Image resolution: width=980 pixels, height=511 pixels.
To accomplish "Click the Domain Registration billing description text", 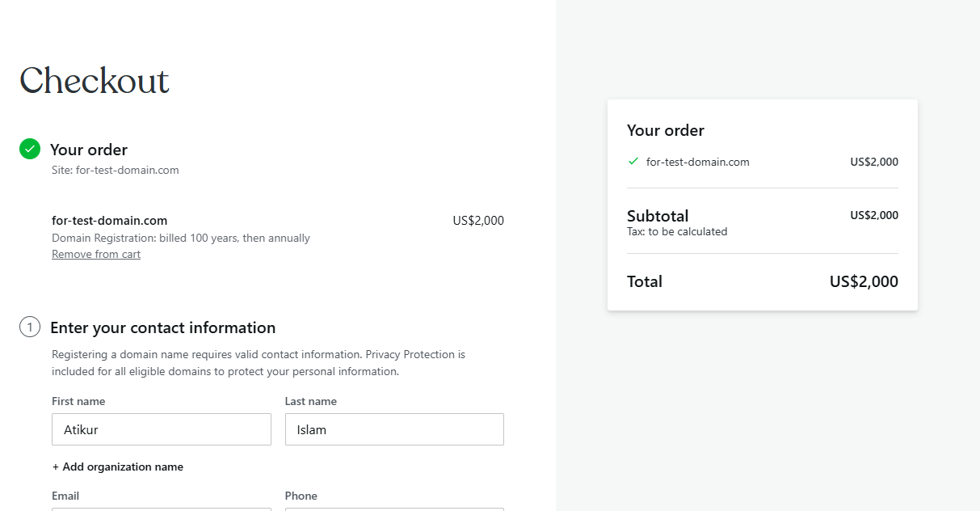I will (180, 237).
